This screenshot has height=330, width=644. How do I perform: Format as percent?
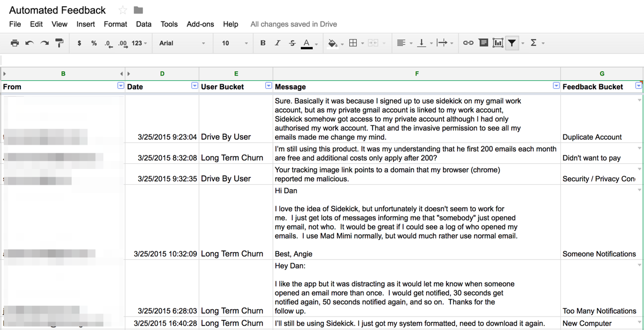(x=94, y=43)
